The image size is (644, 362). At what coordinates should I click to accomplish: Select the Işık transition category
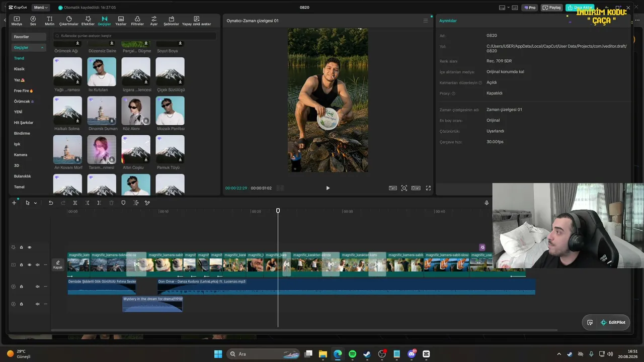[17, 144]
